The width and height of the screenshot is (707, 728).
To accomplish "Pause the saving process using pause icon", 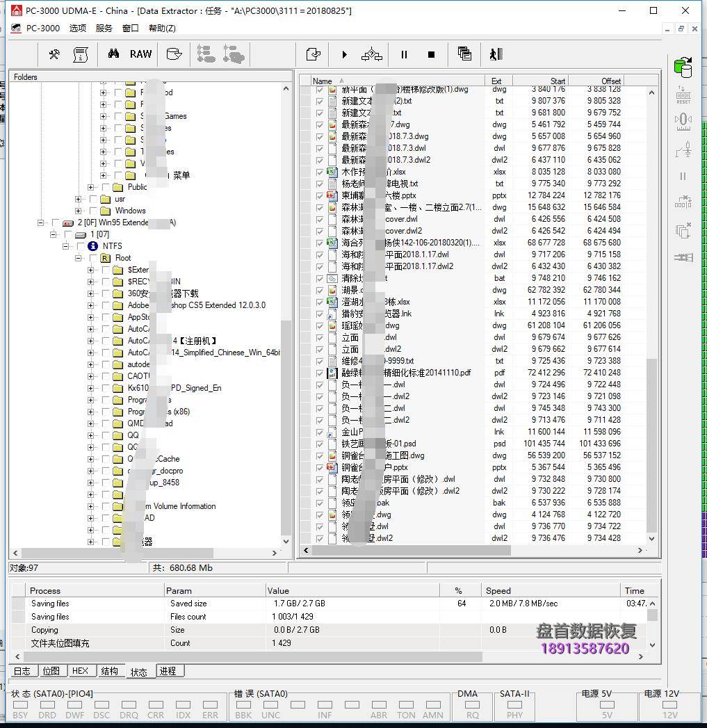I will tap(403, 54).
